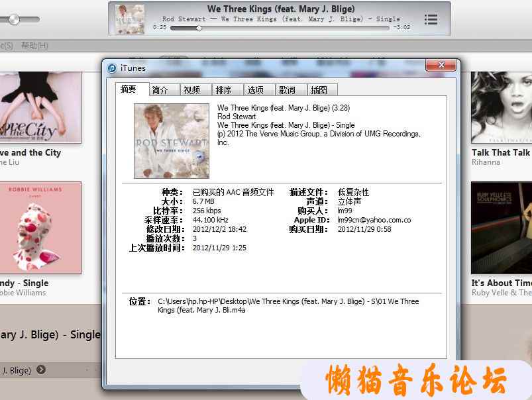Click the '低复杂性' profile value
Screen dimensions: 532x400
(353, 192)
